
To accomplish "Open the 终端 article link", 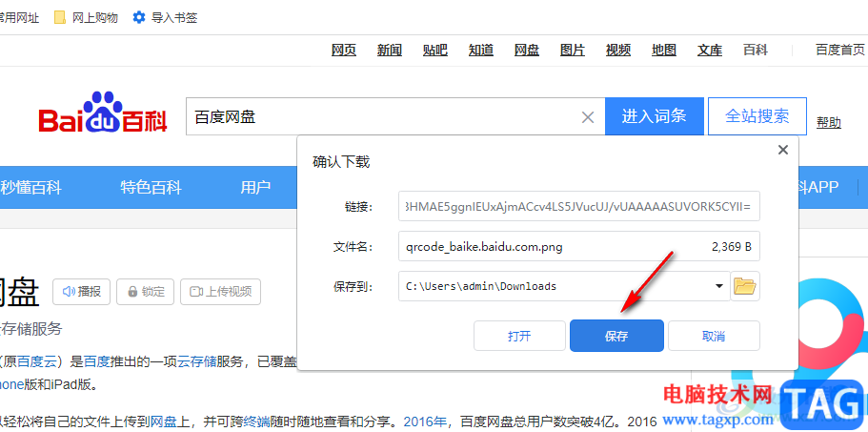I will 257,422.
